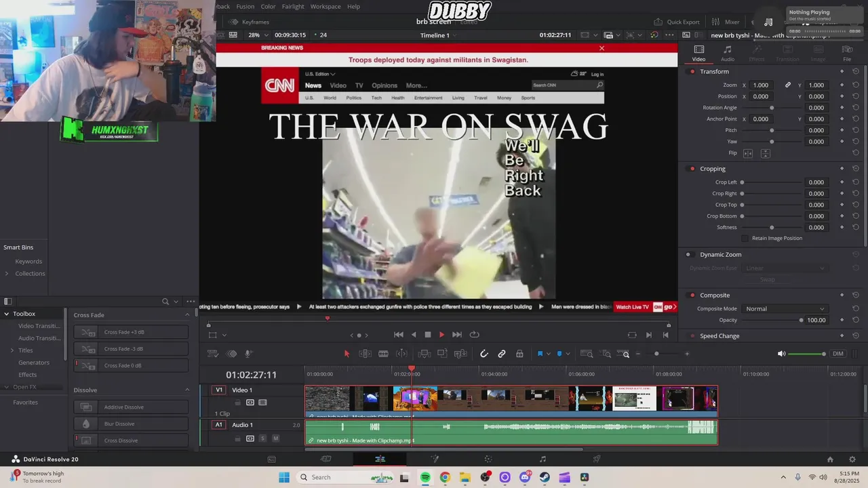This screenshot has height=488, width=868.
Task: Click the Flip Vertical button
Action: pos(765,153)
